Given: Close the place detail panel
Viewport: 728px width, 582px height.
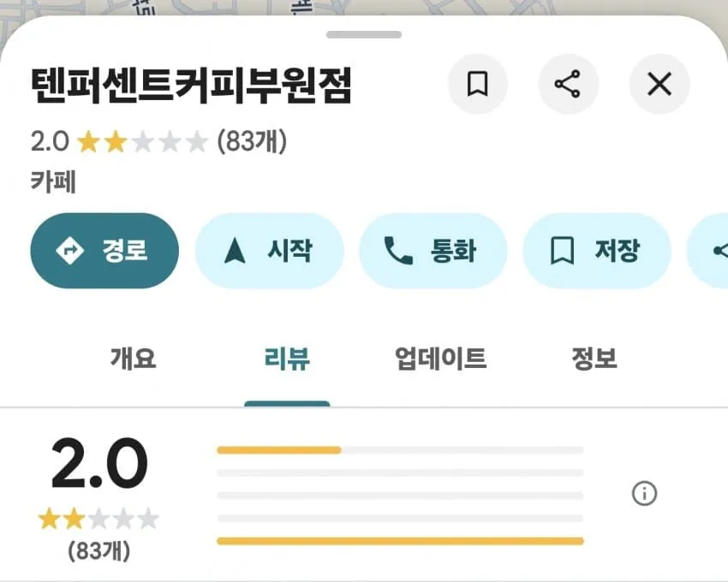Looking at the screenshot, I should tap(659, 84).
